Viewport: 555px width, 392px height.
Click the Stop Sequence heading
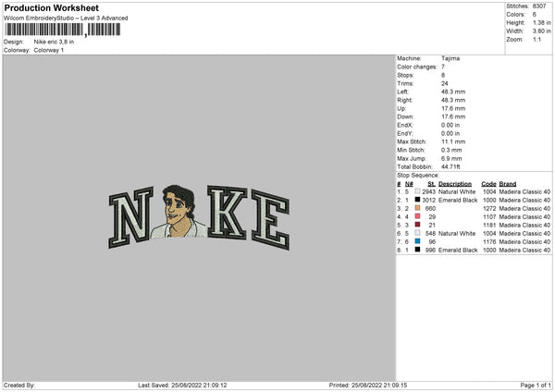click(x=418, y=176)
